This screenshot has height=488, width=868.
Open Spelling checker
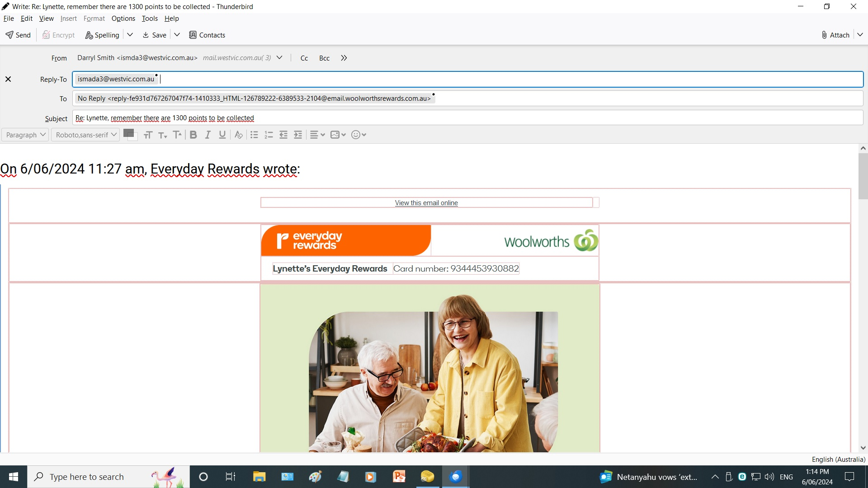pos(102,35)
